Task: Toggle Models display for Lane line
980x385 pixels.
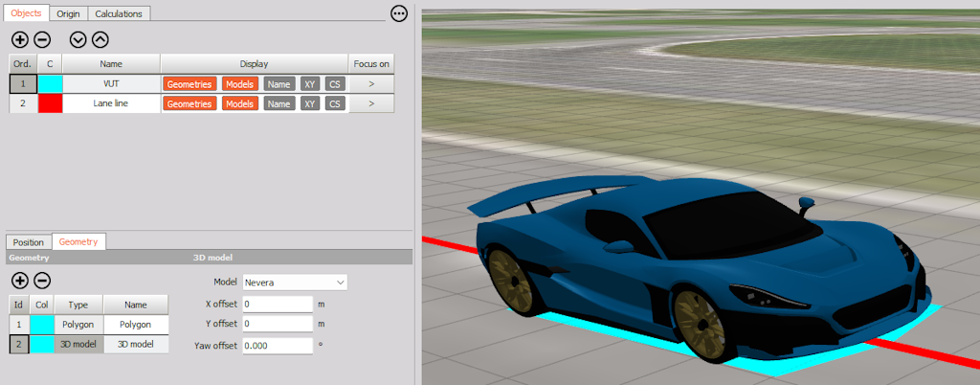Action: tap(240, 103)
